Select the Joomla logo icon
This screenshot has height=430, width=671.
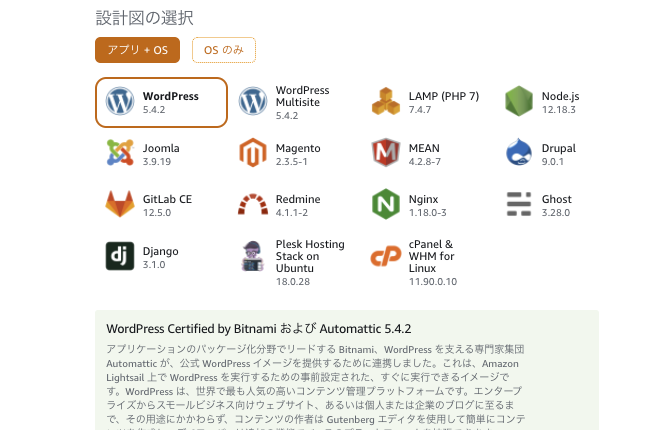[x=120, y=153]
